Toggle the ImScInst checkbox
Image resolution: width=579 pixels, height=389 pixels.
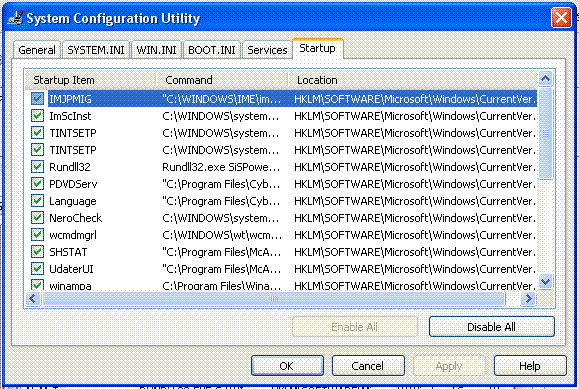[x=37, y=116]
